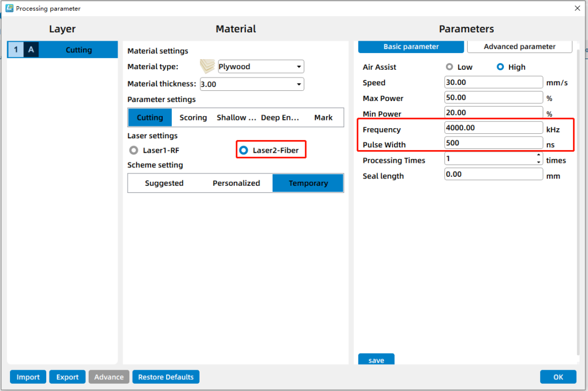This screenshot has width=588, height=391.
Task: Expand the Material thickness dropdown
Action: click(x=299, y=84)
